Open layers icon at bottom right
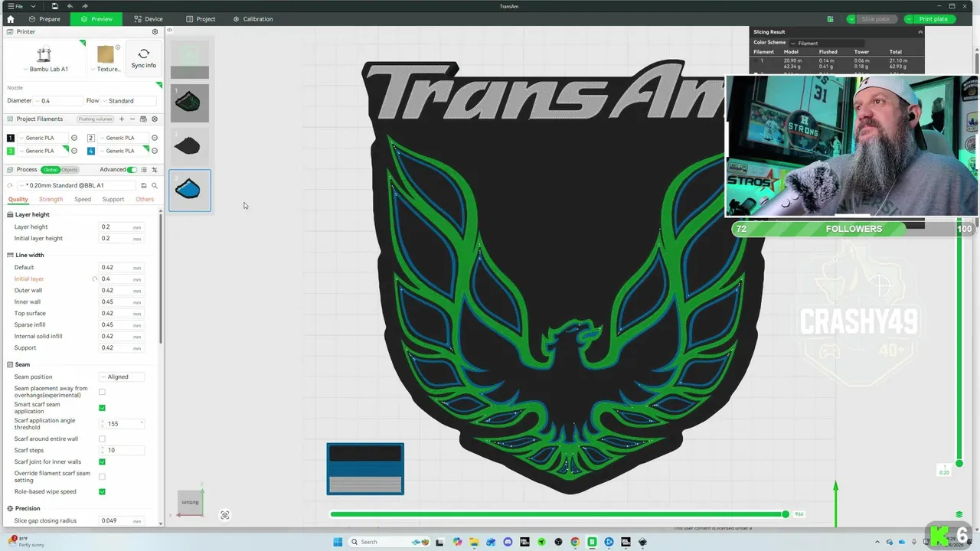The width and height of the screenshot is (980, 551). pyautogui.click(x=959, y=514)
